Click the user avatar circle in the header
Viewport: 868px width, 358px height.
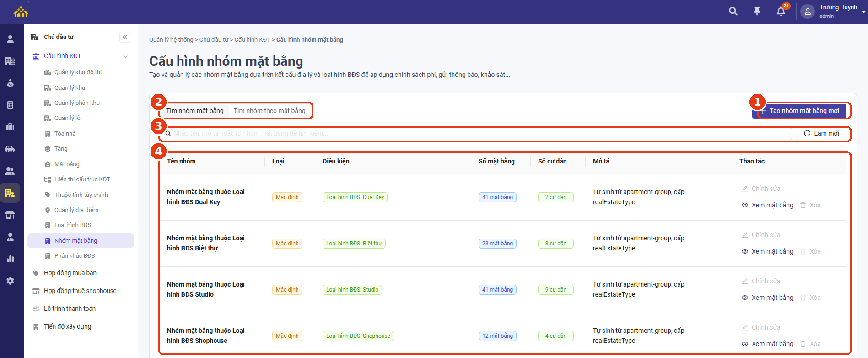coord(808,12)
